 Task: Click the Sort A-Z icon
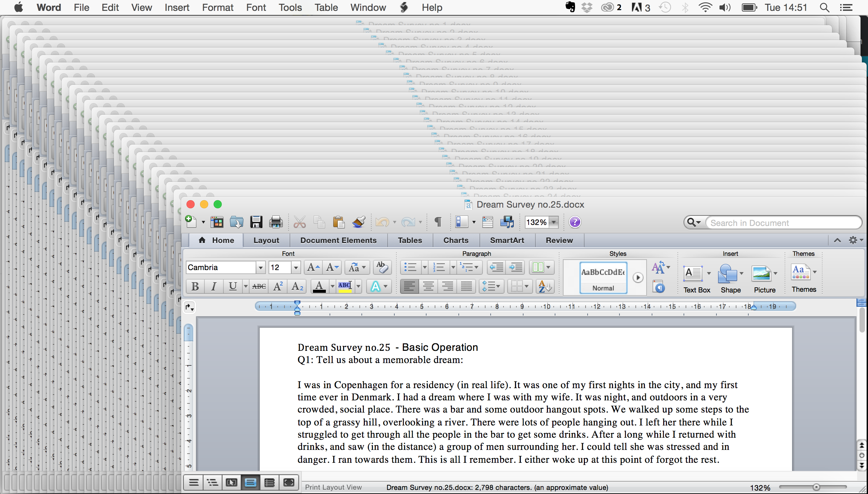click(x=545, y=286)
